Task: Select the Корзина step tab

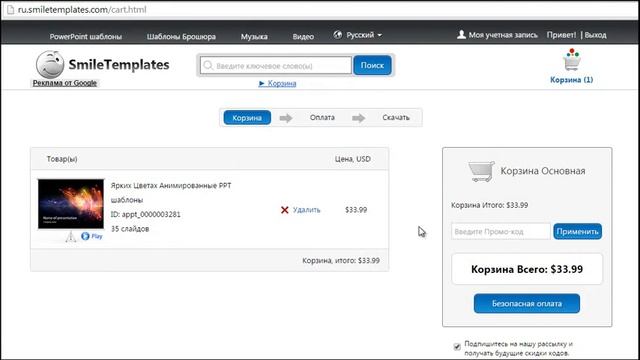Action: point(247,118)
